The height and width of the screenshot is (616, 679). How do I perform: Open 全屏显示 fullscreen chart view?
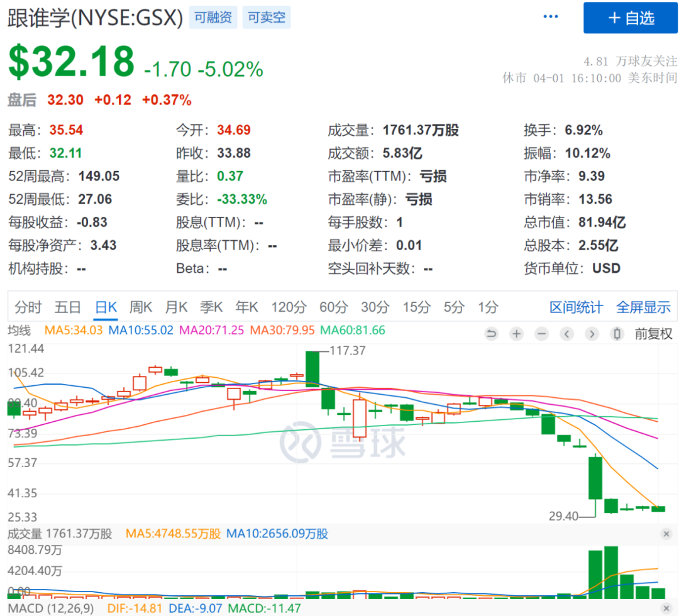[x=643, y=307]
